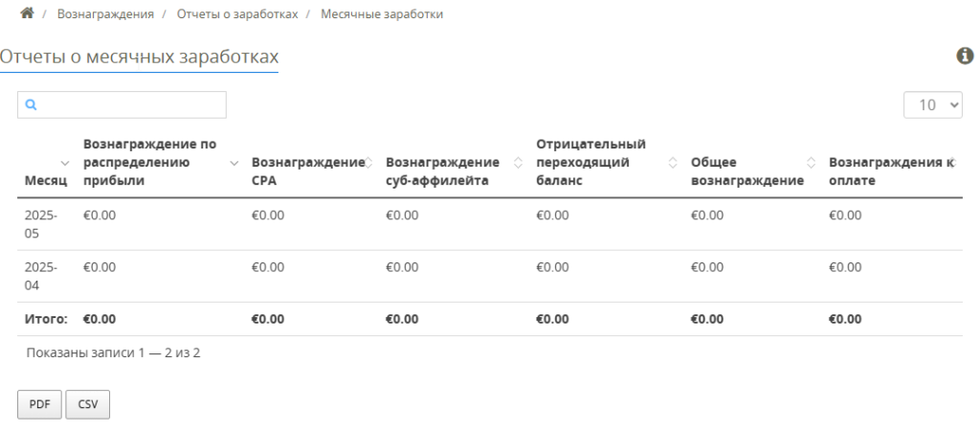Image resolution: width=980 pixels, height=431 pixels.
Task: Open Вознаграждения breadcrumb link
Action: (x=105, y=13)
